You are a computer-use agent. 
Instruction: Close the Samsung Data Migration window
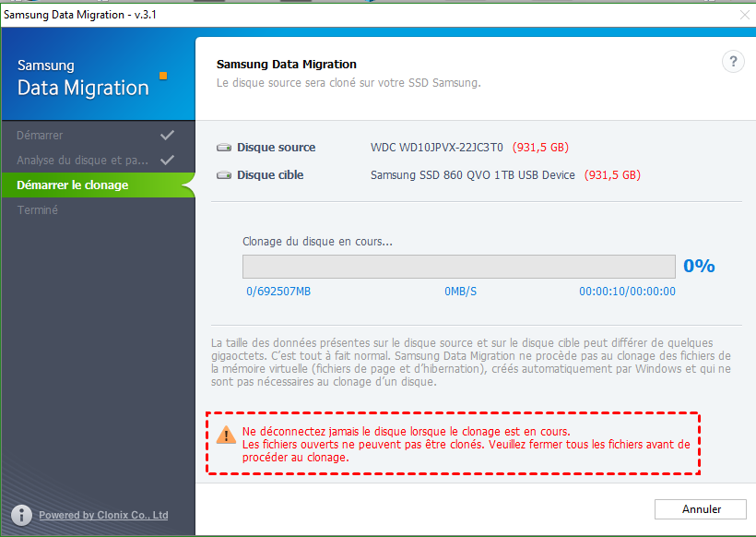[744, 15]
